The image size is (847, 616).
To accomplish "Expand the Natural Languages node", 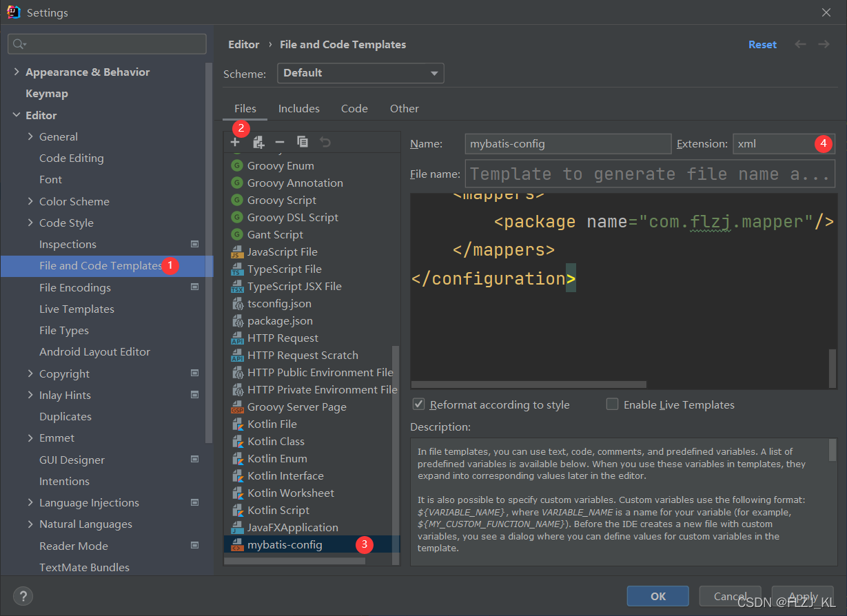I will point(30,524).
